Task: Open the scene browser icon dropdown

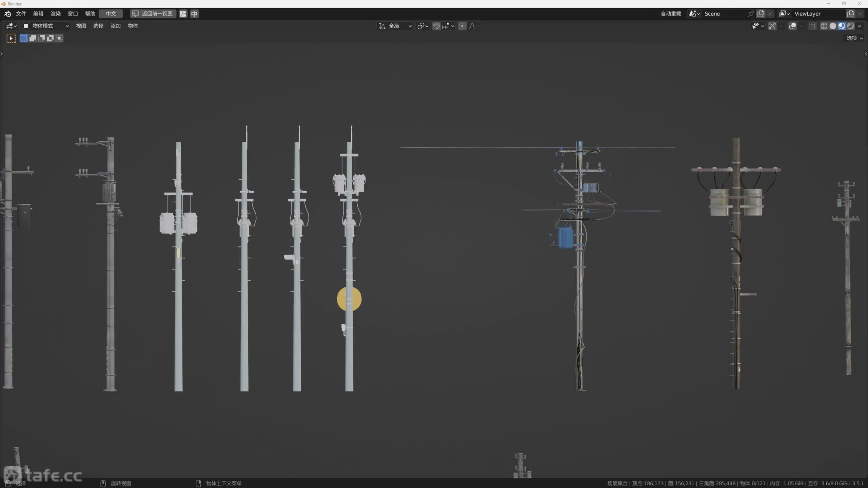Action: (694, 14)
